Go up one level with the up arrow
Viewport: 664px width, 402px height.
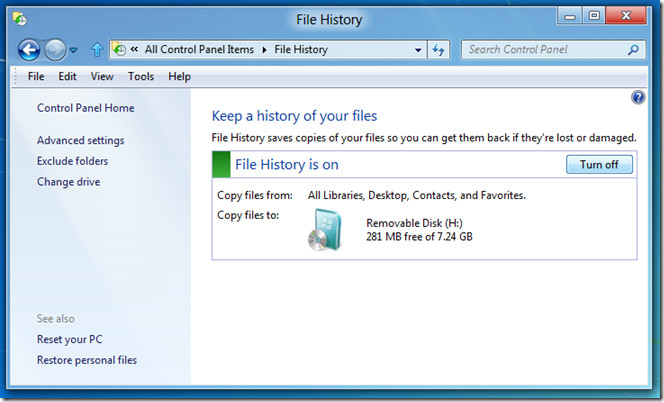click(97, 50)
